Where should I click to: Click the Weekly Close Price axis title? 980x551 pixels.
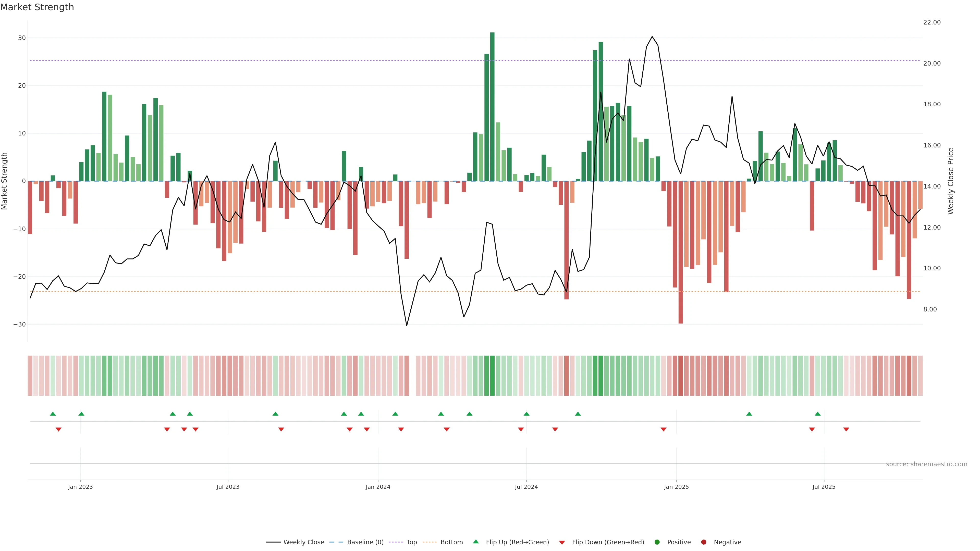pos(951,181)
